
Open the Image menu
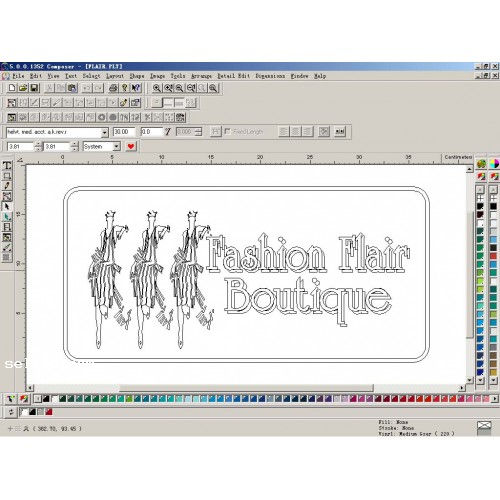pos(157,76)
